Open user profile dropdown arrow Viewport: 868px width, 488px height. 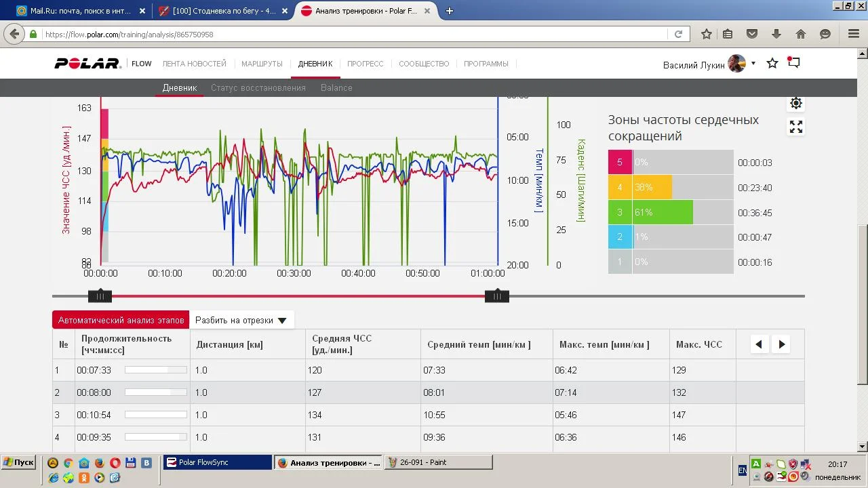pos(753,63)
